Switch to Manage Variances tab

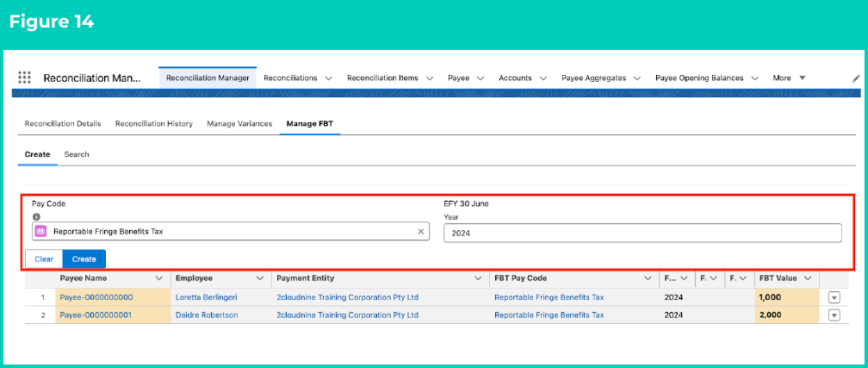239,123
